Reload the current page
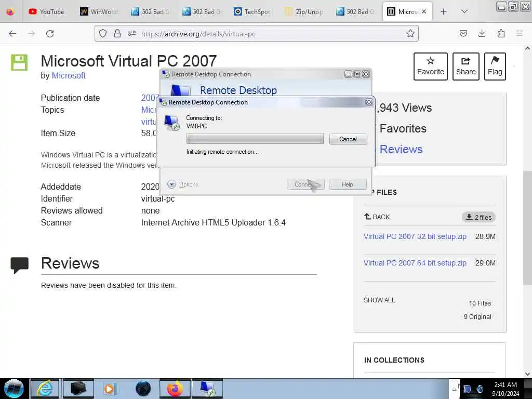 click(x=50, y=34)
